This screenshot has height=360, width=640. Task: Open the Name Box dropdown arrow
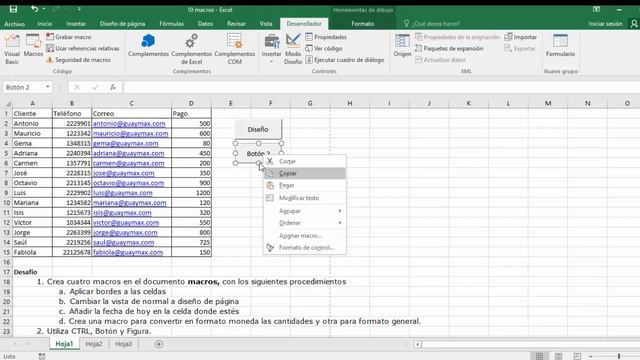pos(48,87)
